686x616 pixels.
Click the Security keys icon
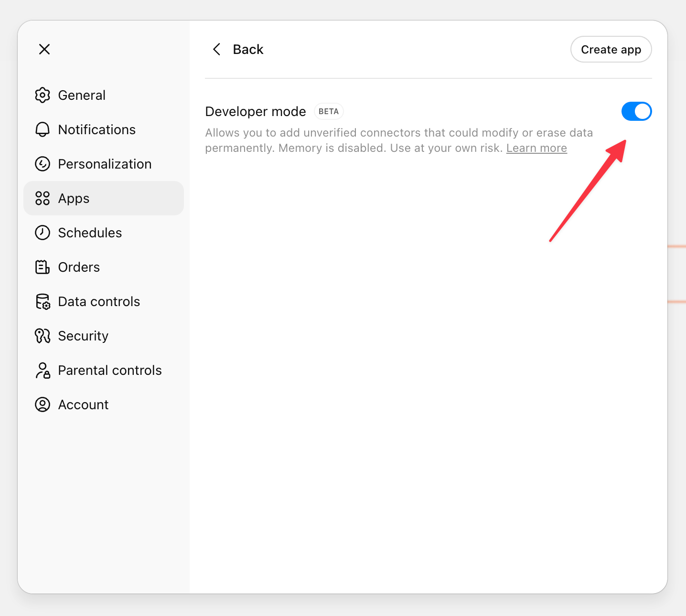[43, 336]
